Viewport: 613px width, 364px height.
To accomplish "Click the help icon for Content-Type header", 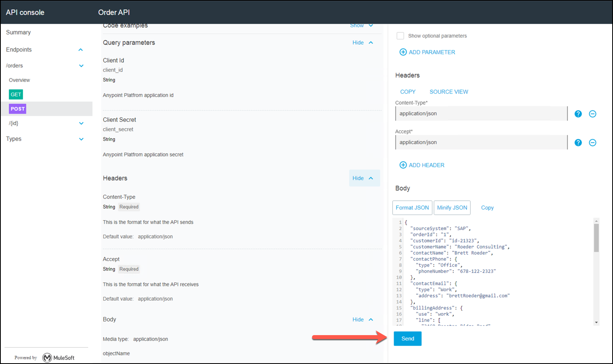I will tap(578, 114).
